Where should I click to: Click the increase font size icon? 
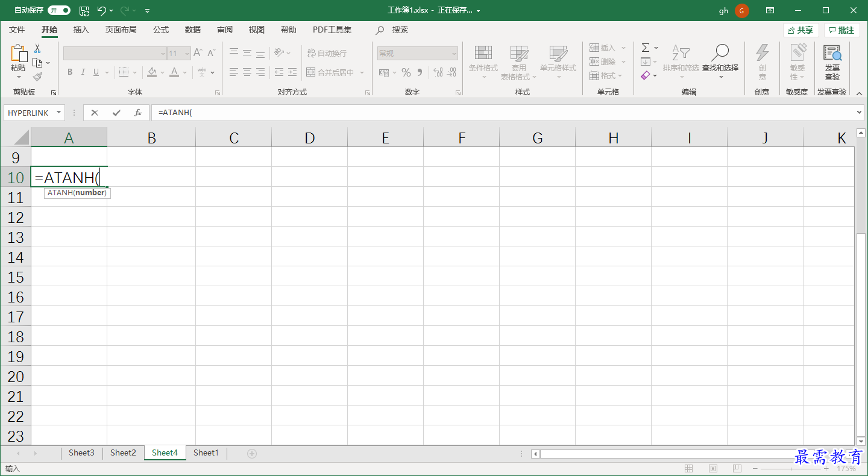[198, 53]
